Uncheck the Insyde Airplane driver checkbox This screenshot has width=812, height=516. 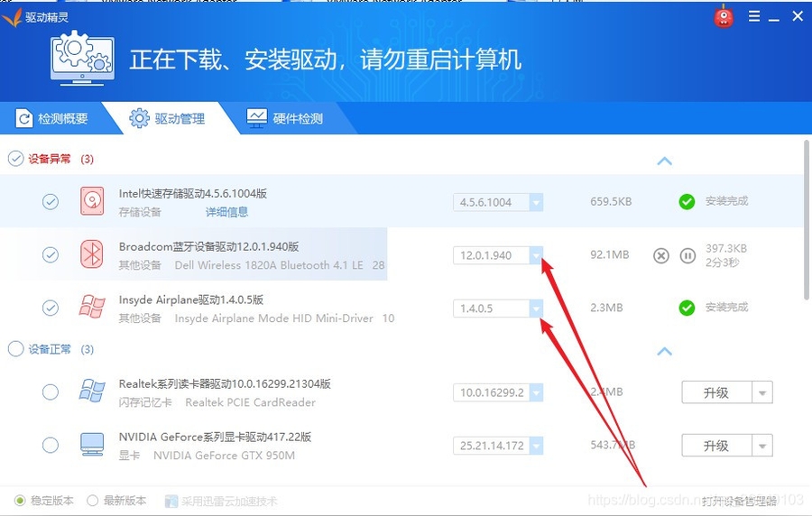51,308
